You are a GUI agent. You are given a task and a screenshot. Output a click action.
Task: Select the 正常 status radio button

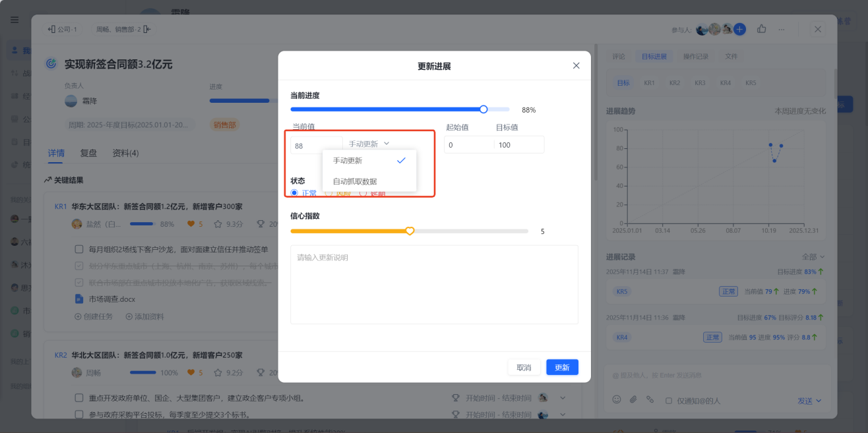click(294, 193)
